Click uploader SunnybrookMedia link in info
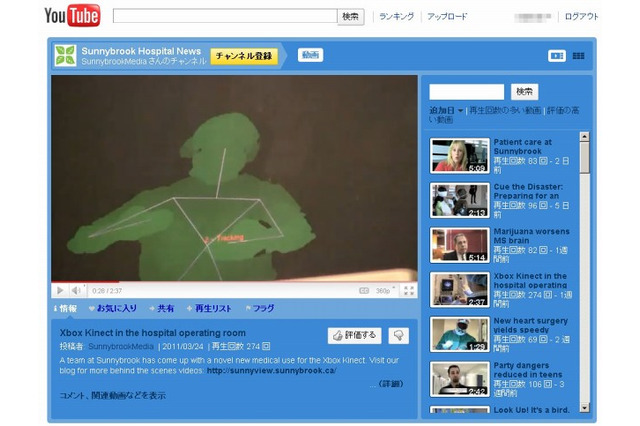This screenshot has height=426, width=640. tap(121, 346)
